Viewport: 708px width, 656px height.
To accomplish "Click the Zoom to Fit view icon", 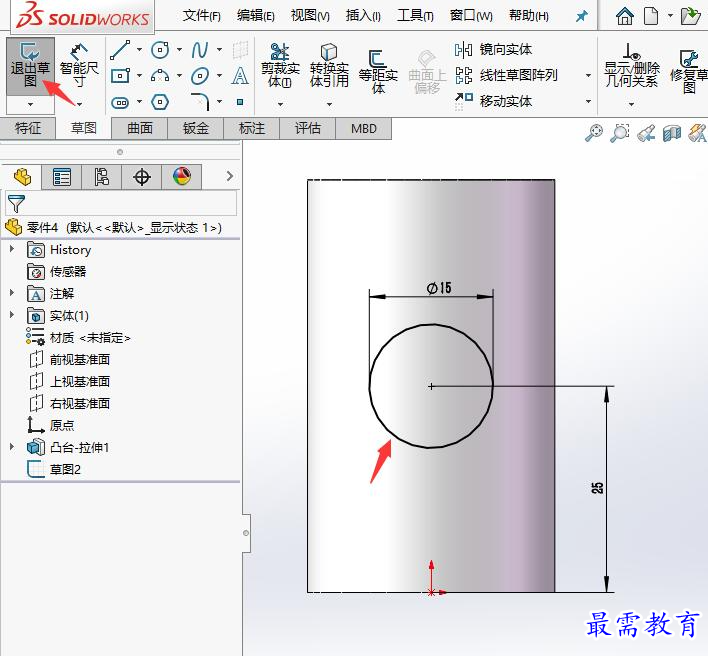I will click(x=594, y=133).
